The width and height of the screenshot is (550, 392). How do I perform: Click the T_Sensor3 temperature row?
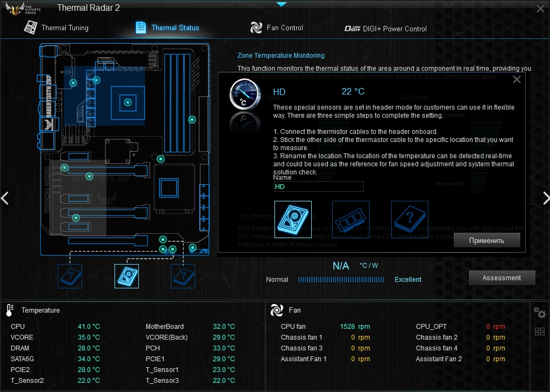tap(191, 381)
